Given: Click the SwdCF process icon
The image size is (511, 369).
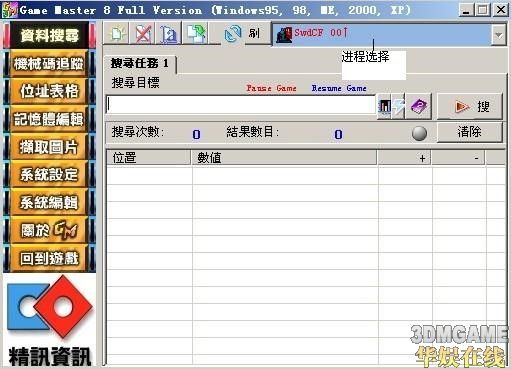Looking at the screenshot, I should [284, 35].
